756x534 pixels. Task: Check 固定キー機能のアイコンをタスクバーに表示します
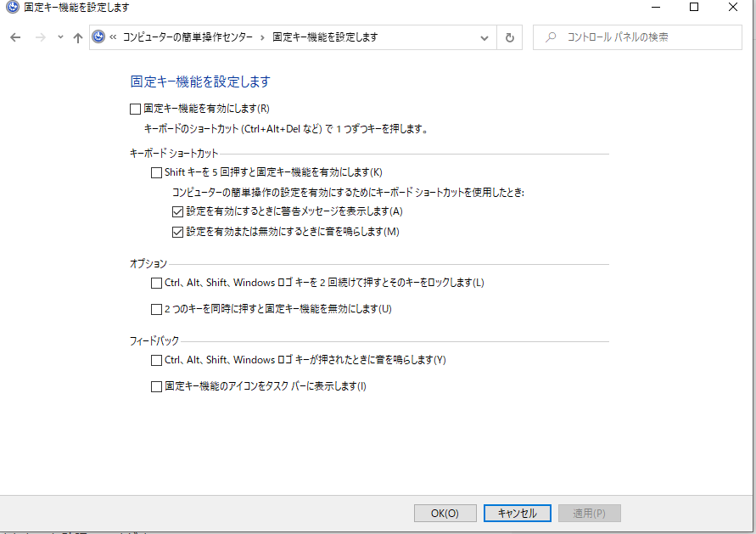[156, 387]
